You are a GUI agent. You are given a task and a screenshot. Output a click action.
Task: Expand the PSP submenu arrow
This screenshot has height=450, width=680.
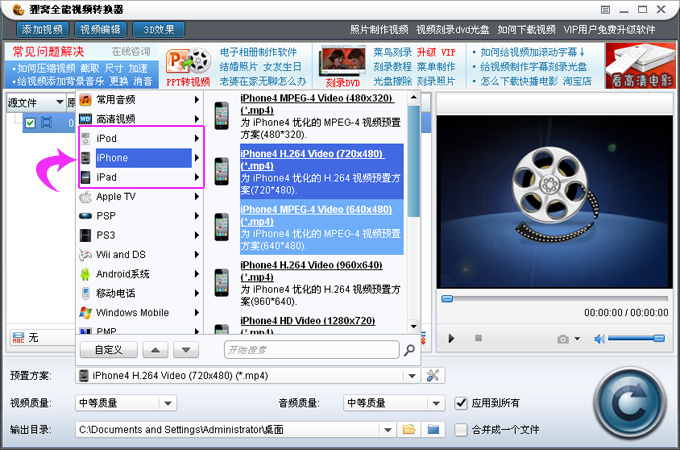[x=197, y=216]
